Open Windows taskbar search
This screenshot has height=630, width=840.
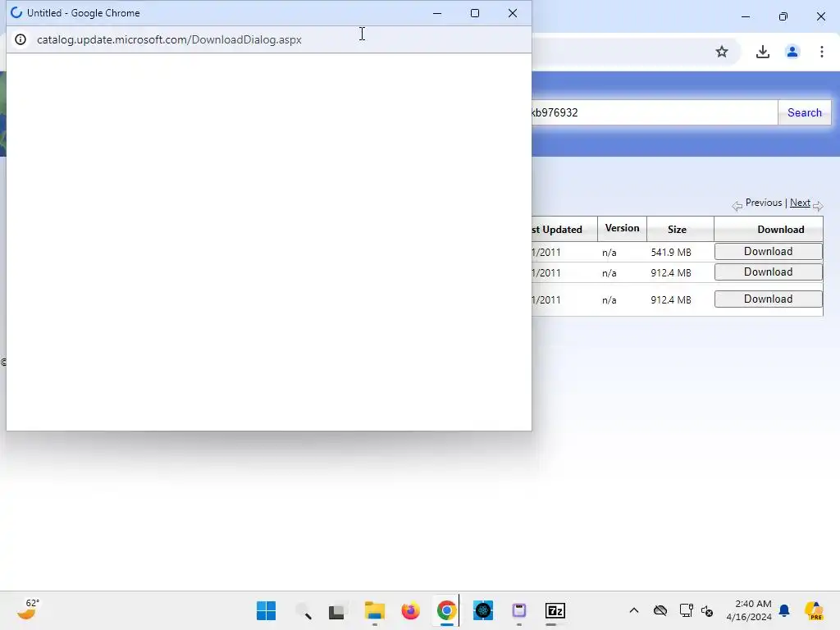[x=304, y=610]
